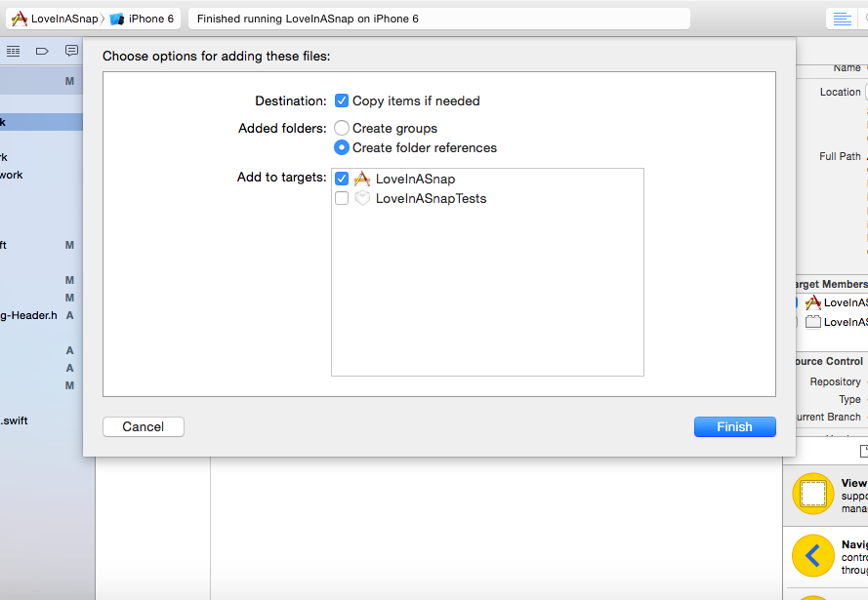The height and width of the screenshot is (600, 868).
Task: Click 'Location' label in inspector
Action: click(x=841, y=92)
